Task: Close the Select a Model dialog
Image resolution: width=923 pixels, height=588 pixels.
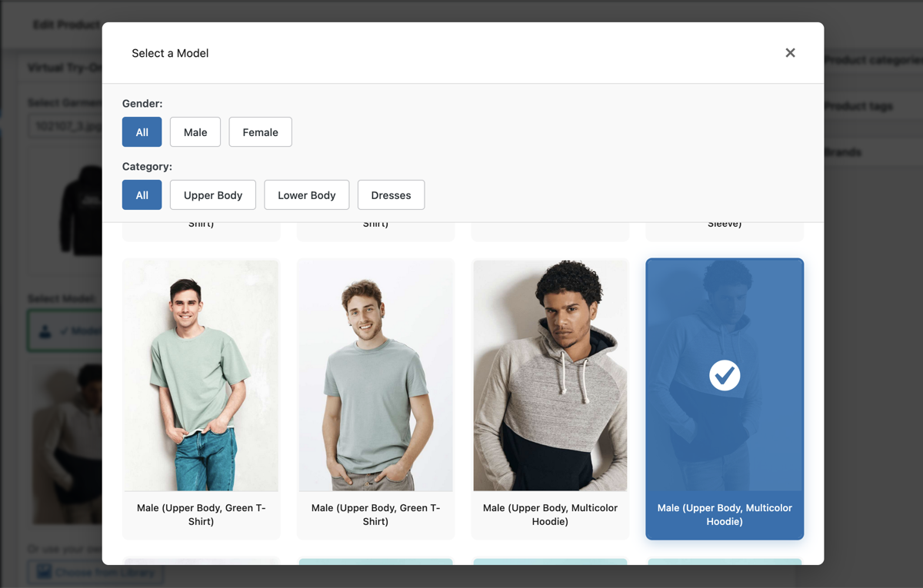Action: point(790,52)
